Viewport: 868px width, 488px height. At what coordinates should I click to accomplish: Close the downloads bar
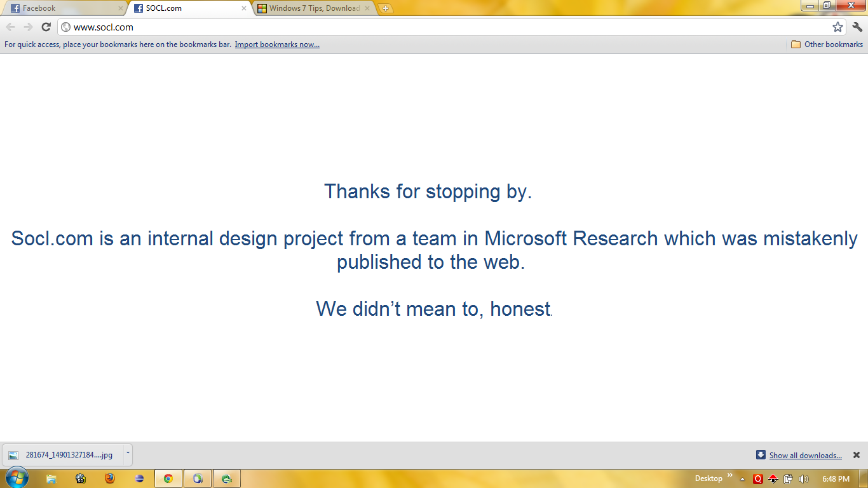857,455
